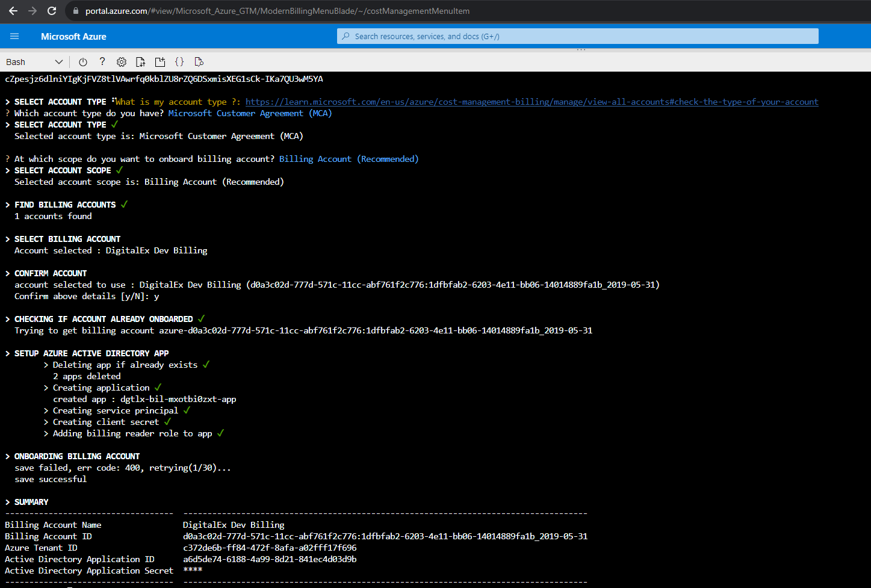Open the learn.microsoft.com account type link
Viewport: 871px width, 588px height.
point(532,102)
